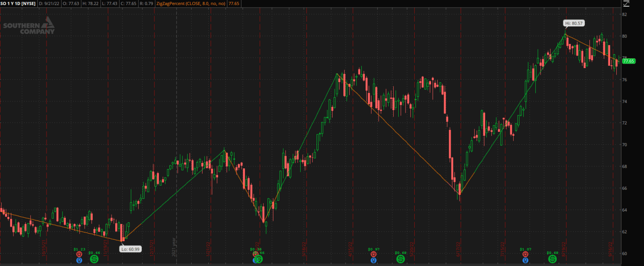Click the Lo: 60.99 callout label

pyautogui.click(x=130, y=248)
